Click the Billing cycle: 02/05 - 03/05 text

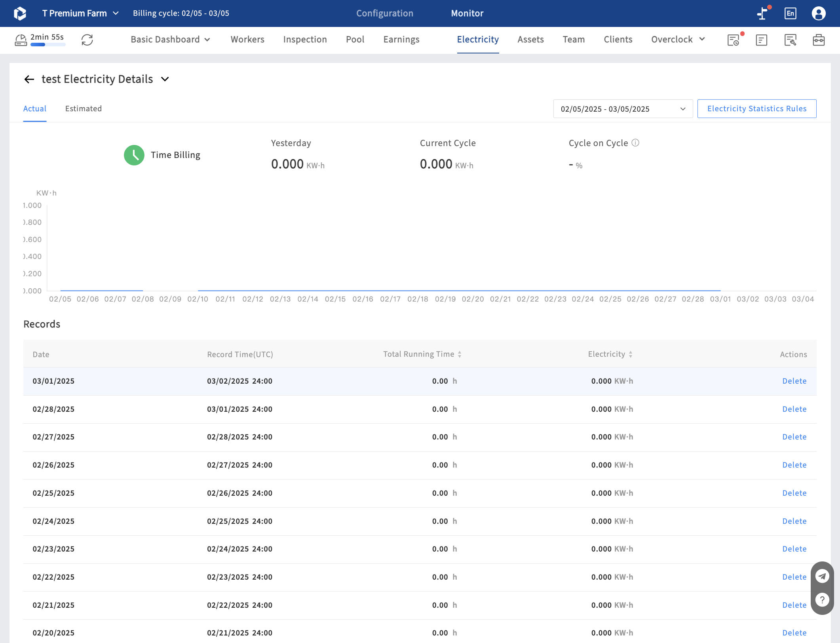pyautogui.click(x=181, y=13)
